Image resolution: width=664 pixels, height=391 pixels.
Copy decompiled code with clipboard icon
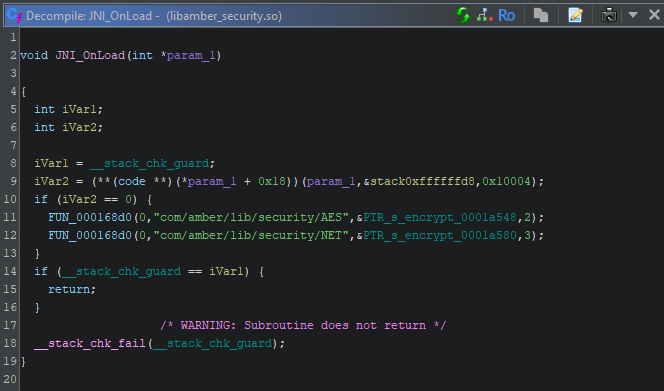pos(541,15)
